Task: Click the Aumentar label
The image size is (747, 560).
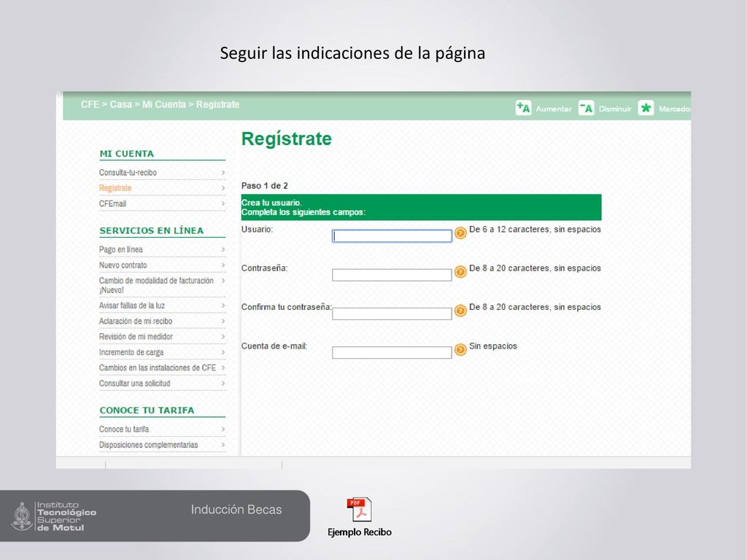Action: [x=554, y=109]
